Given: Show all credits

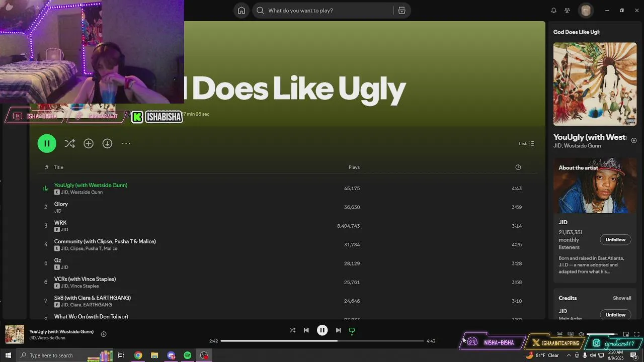Looking at the screenshot, I should pos(622,298).
